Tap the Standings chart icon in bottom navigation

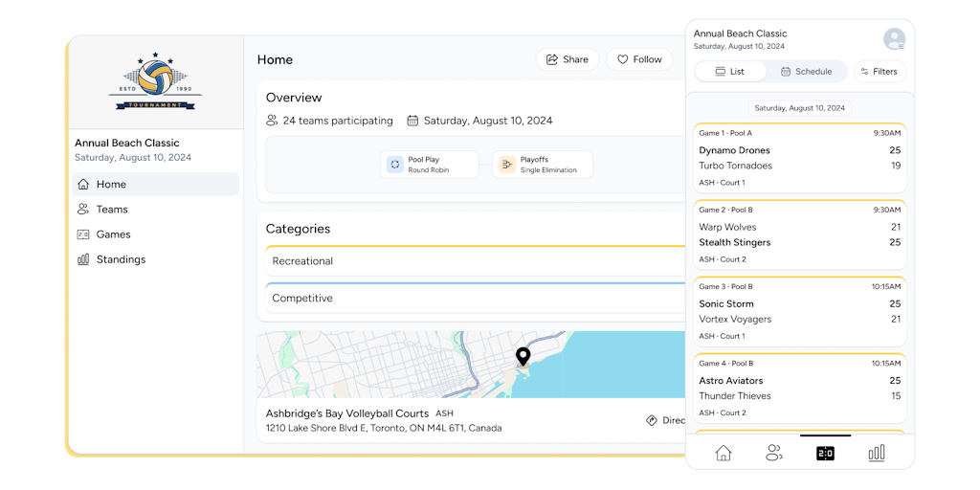(877, 453)
